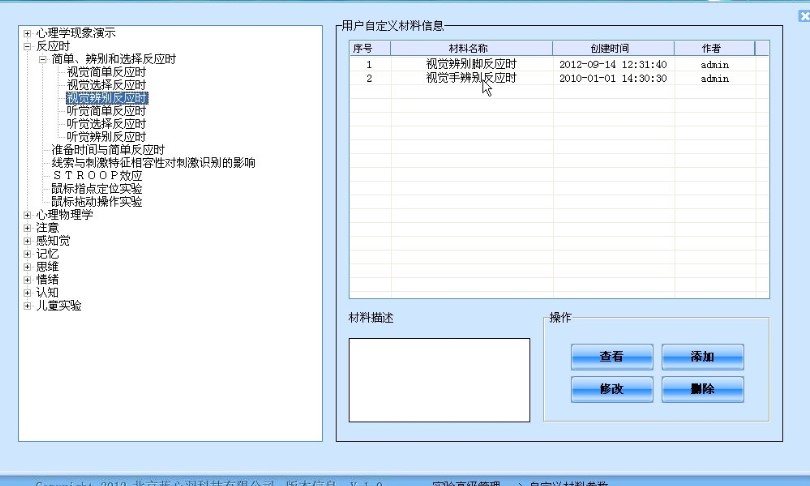810x486 pixels.
Task: Sort by the 创建时间 column header
Action: (x=612, y=48)
